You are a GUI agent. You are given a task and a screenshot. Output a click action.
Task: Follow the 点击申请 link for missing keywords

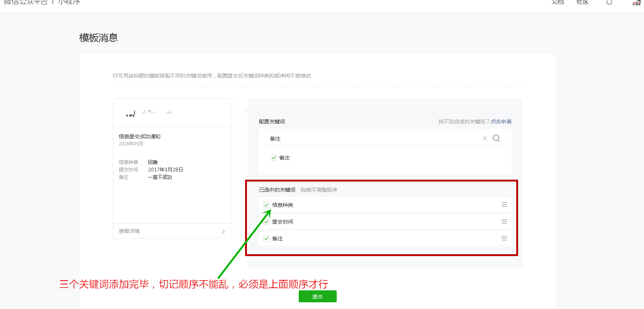501,122
